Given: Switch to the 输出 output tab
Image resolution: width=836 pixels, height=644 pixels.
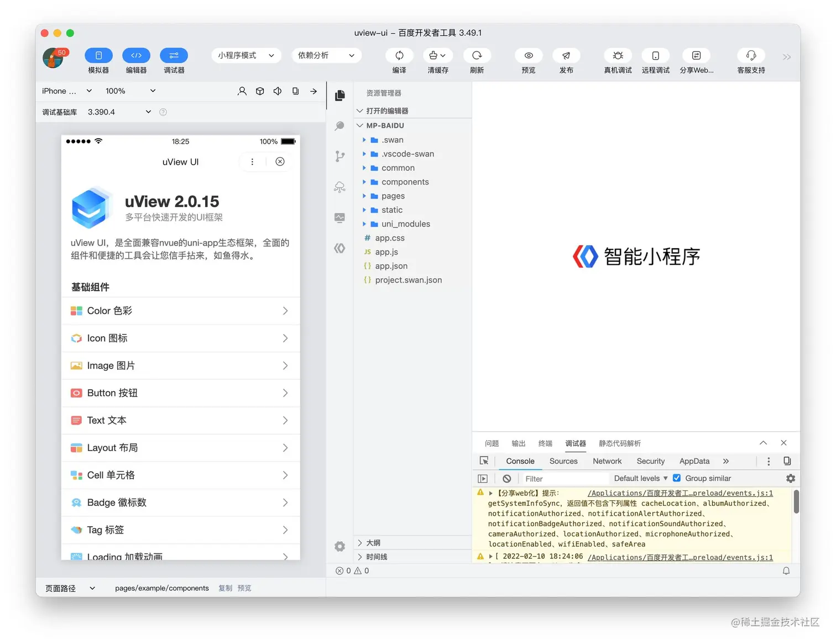Looking at the screenshot, I should [x=519, y=443].
